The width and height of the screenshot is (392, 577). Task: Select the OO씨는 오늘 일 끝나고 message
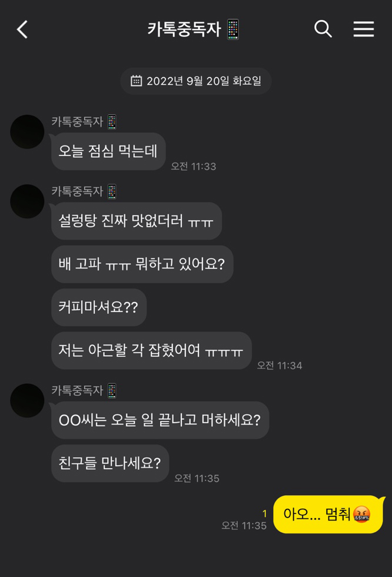[x=160, y=420]
